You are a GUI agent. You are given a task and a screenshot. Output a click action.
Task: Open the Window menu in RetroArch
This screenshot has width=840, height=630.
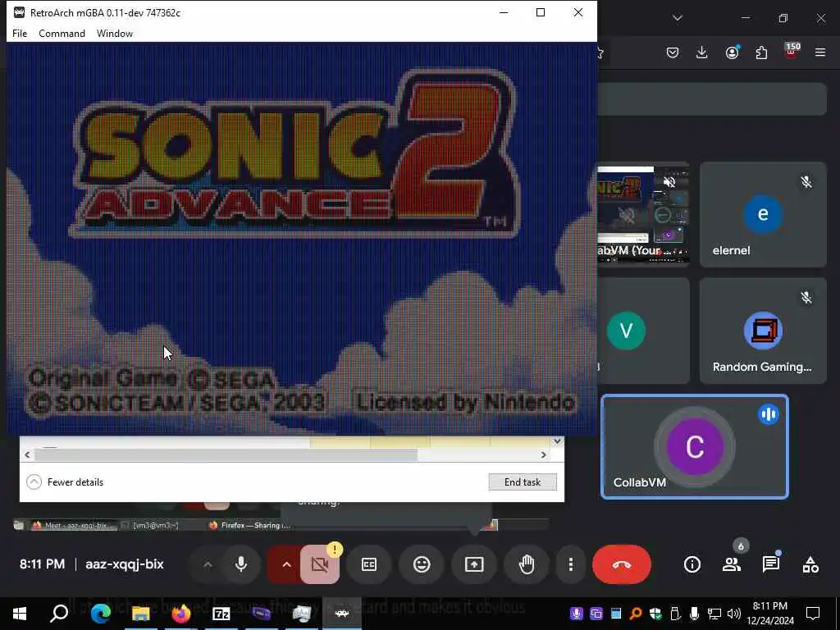pos(115,33)
